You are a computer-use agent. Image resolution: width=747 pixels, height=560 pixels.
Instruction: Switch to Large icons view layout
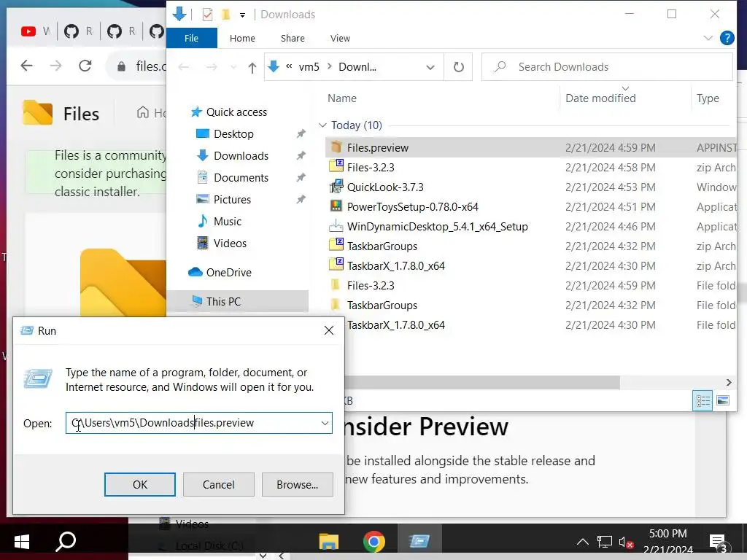point(723,400)
